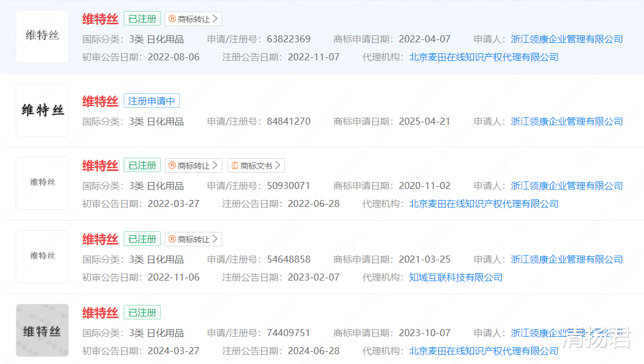
Task: Click application date 2025-04-21
Action: pyautogui.click(x=425, y=122)
